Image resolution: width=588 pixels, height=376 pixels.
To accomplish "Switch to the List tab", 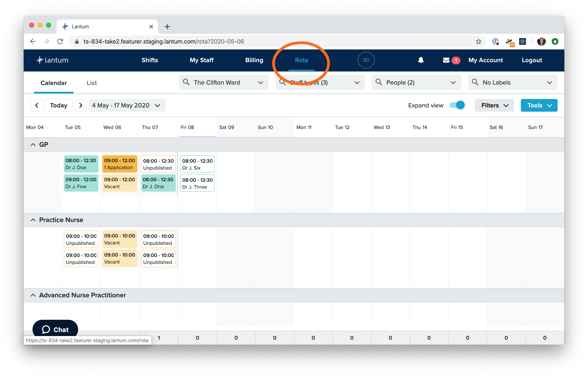I will coord(92,83).
